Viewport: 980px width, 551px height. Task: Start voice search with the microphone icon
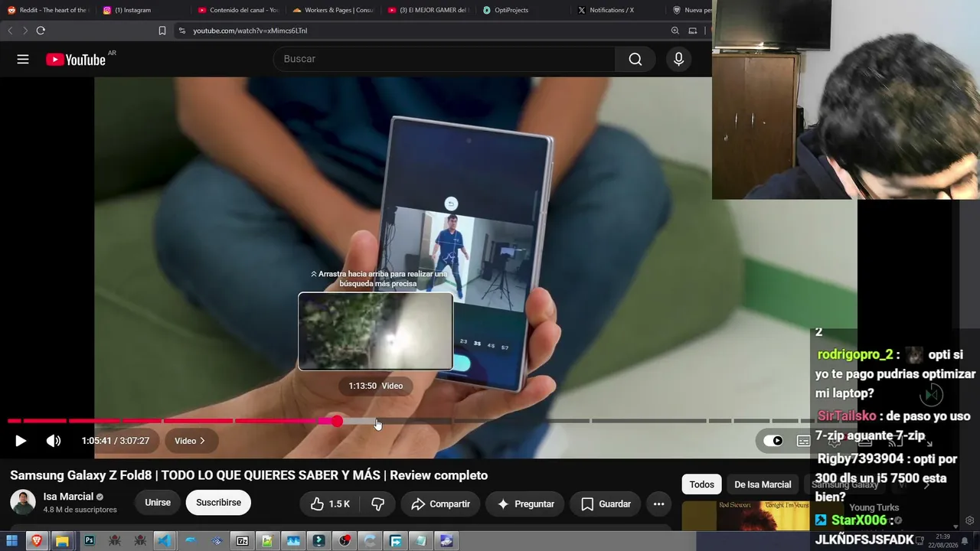tap(678, 59)
